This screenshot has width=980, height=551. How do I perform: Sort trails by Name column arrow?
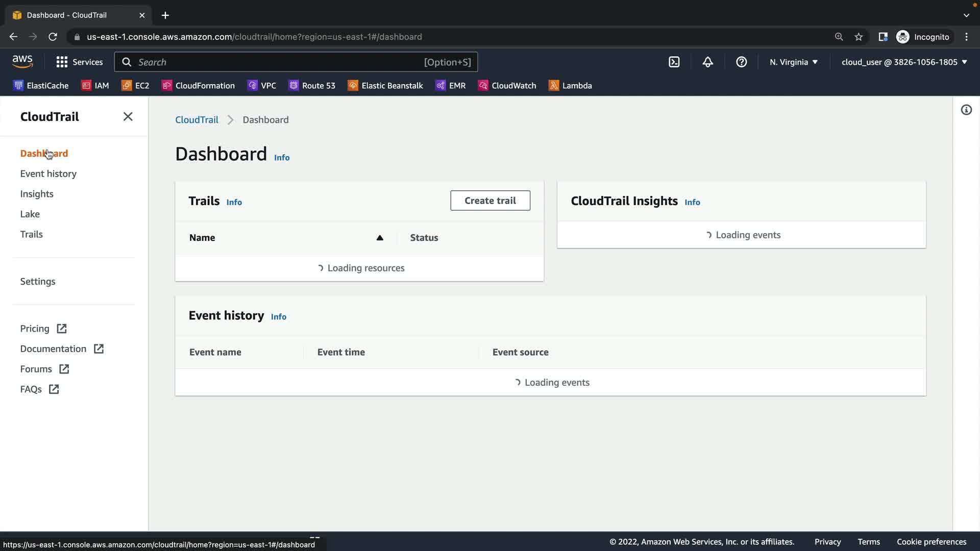click(379, 238)
